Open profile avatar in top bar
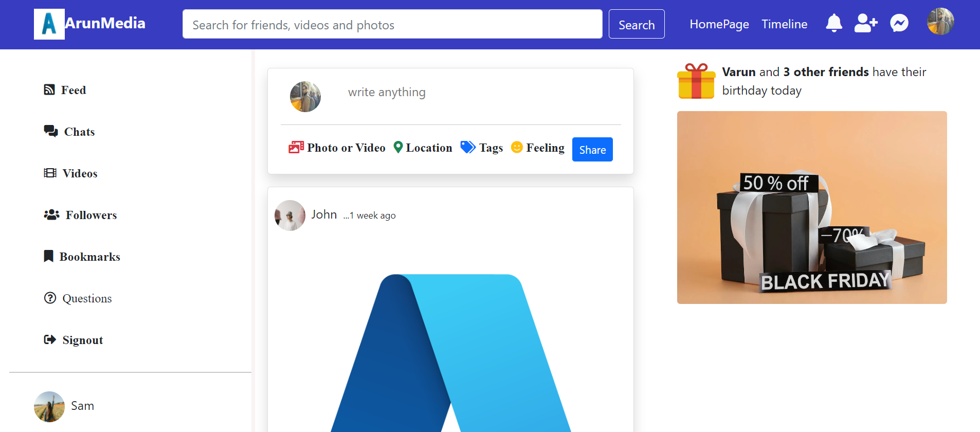This screenshot has width=980, height=432. [940, 22]
